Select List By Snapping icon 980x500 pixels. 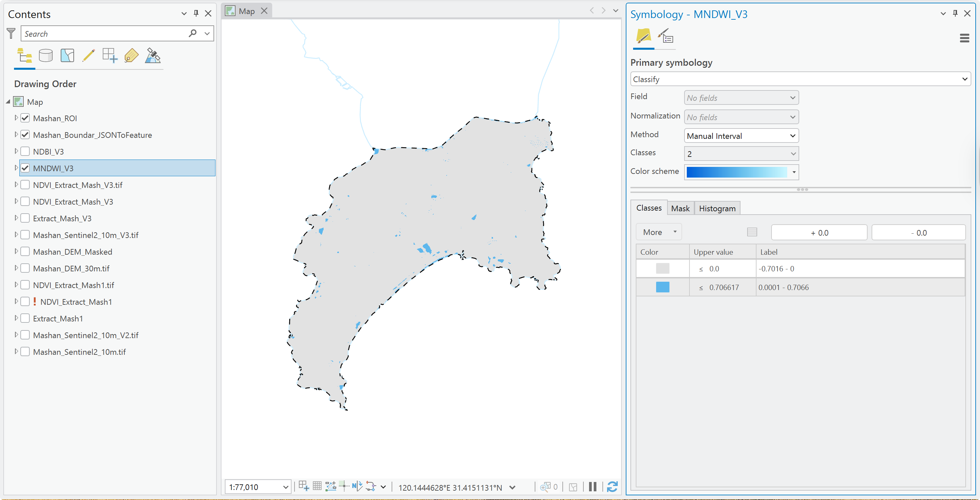tap(110, 56)
